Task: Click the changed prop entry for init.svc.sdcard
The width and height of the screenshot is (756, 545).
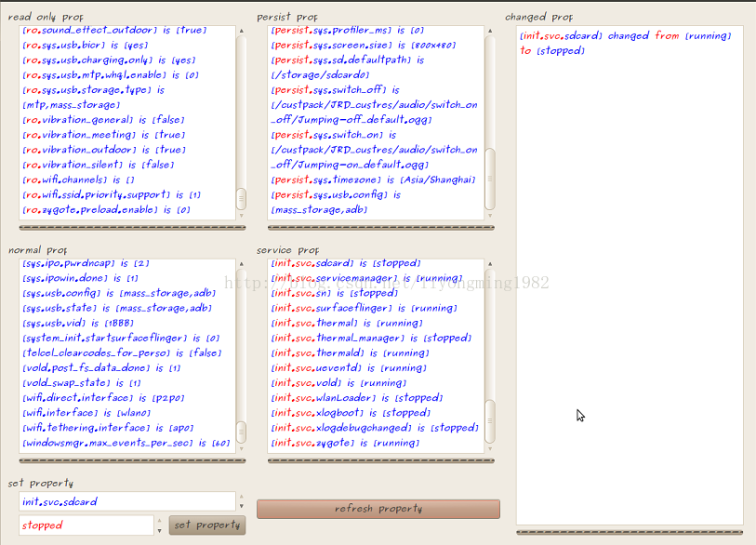Action: (x=626, y=43)
